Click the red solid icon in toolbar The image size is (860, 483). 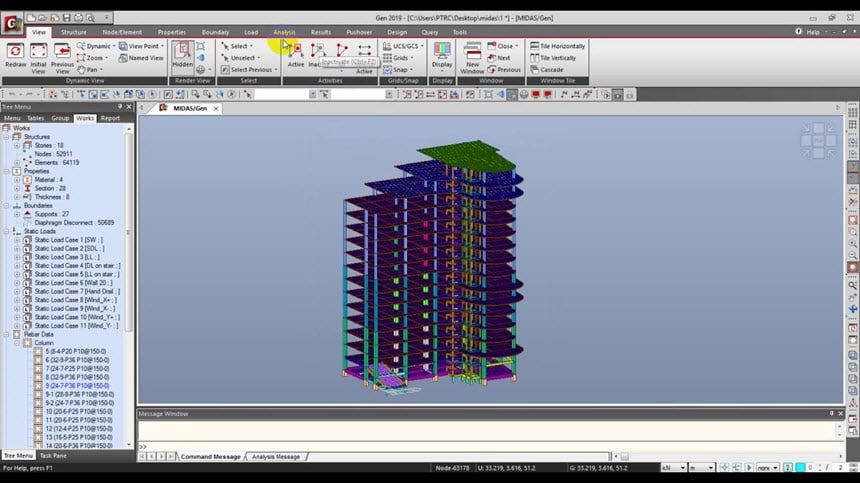tap(536, 95)
